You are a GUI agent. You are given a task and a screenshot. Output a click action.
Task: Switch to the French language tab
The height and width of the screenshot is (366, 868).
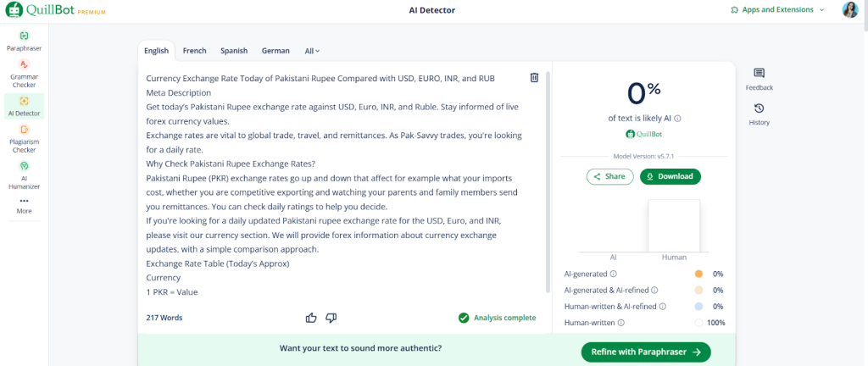pyautogui.click(x=194, y=51)
